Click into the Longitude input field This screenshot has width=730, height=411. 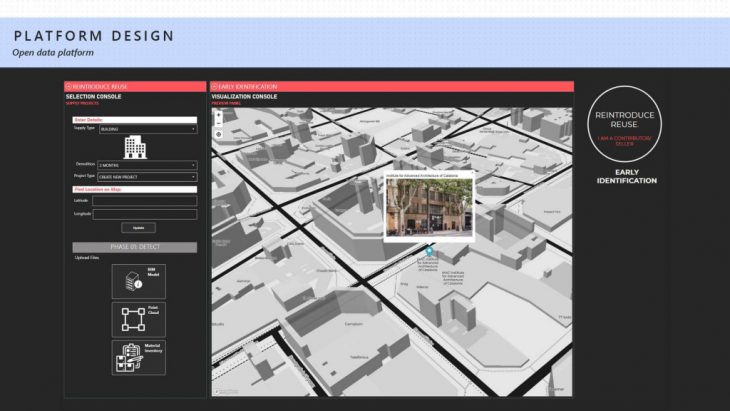pos(144,214)
